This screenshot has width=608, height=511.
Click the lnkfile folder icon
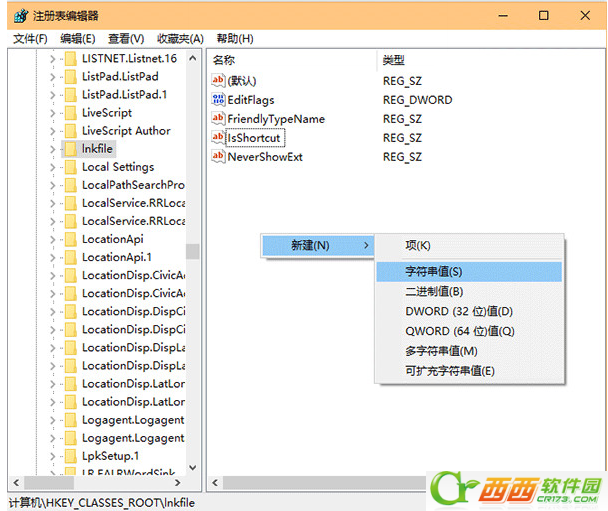tap(71, 149)
